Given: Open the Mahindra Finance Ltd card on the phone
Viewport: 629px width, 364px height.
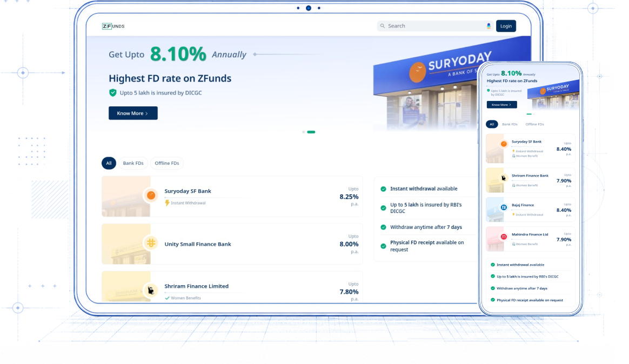Looking at the screenshot, I should (x=530, y=239).
